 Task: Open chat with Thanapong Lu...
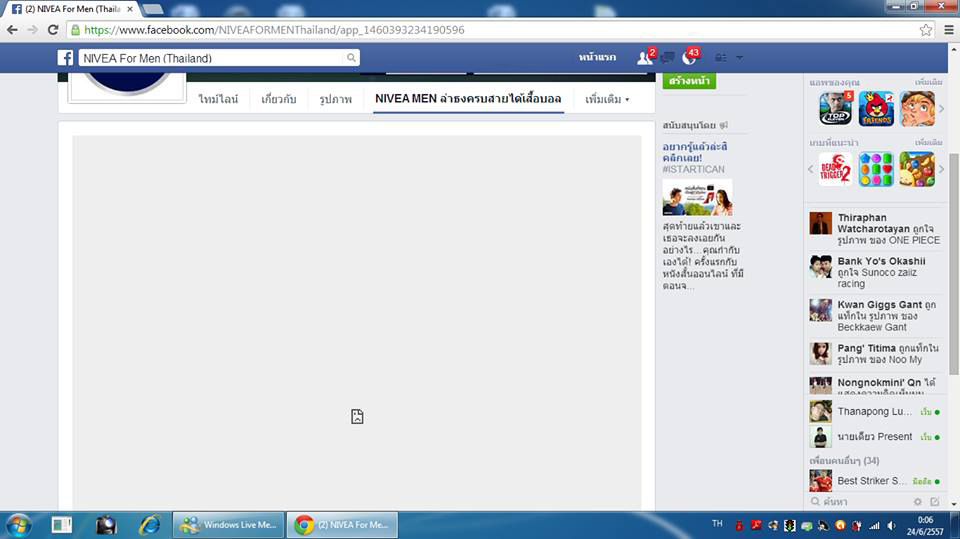(876, 412)
